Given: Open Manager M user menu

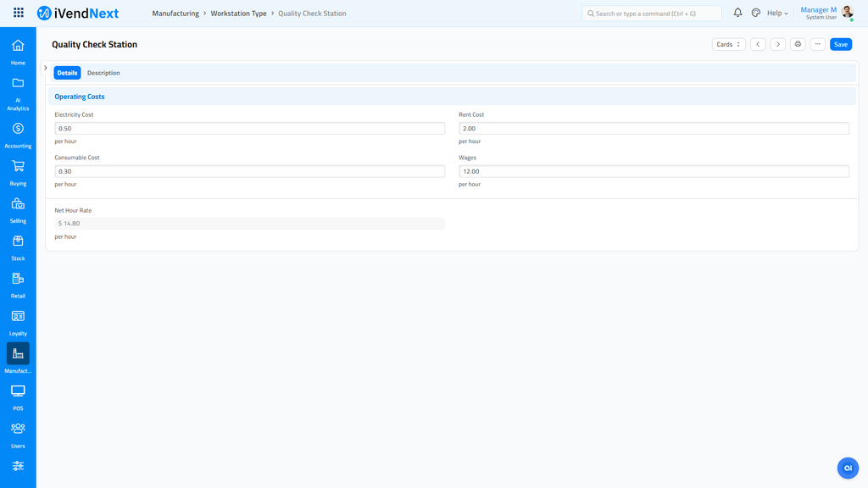Looking at the screenshot, I should coord(818,13).
